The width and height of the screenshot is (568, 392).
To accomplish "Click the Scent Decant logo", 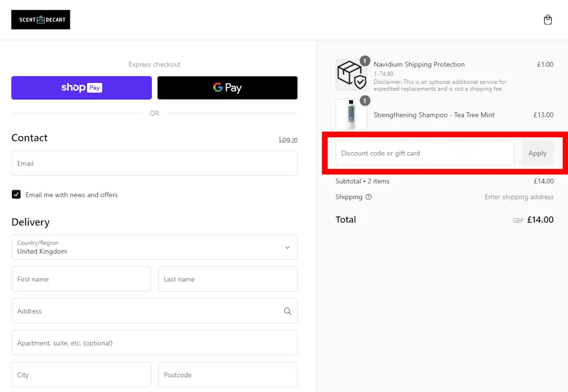I will click(x=40, y=19).
